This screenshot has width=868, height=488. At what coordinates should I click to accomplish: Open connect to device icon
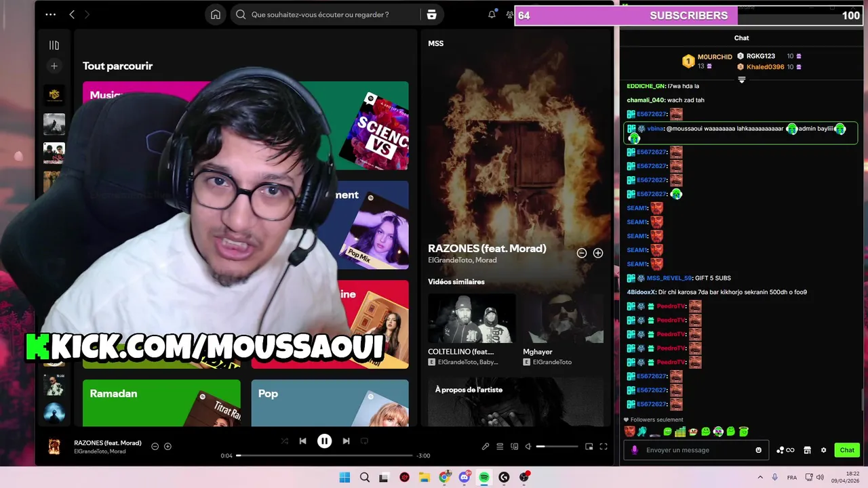[x=515, y=446]
